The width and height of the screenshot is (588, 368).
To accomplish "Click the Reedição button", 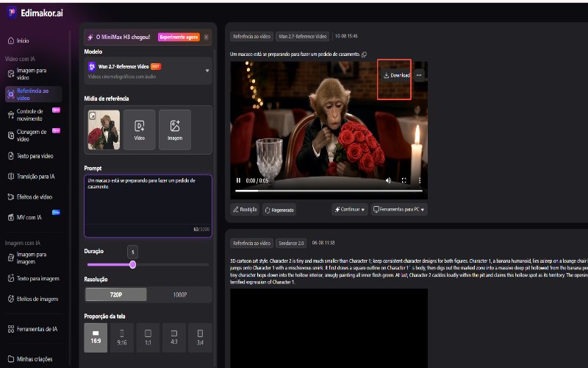I will click(245, 210).
